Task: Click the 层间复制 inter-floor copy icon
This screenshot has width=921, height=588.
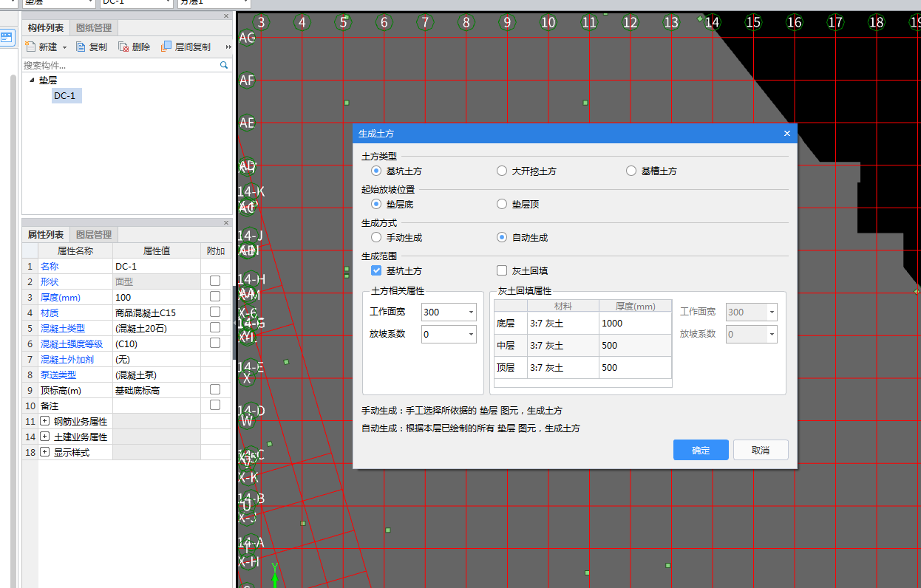Action: pos(166,47)
